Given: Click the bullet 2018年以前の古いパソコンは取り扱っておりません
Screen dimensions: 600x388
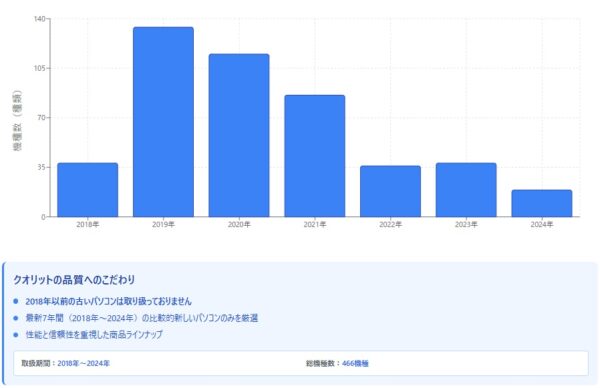Looking at the screenshot, I should click(x=109, y=302).
